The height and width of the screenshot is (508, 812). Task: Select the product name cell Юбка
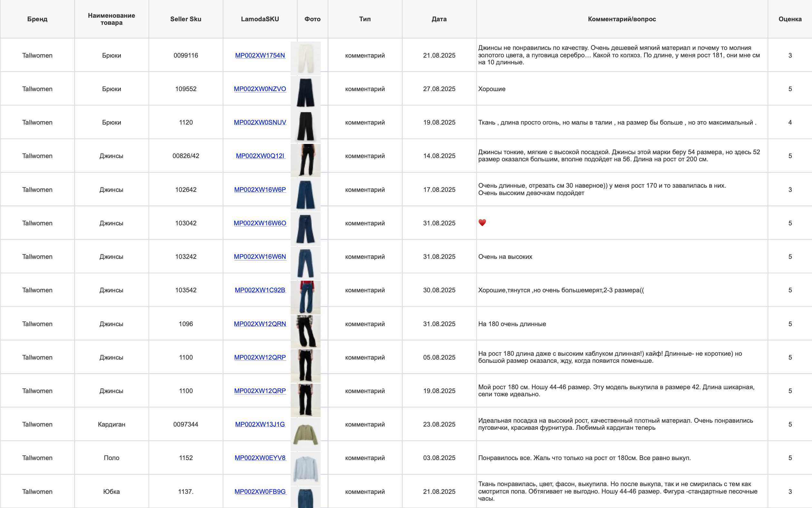[x=111, y=492]
